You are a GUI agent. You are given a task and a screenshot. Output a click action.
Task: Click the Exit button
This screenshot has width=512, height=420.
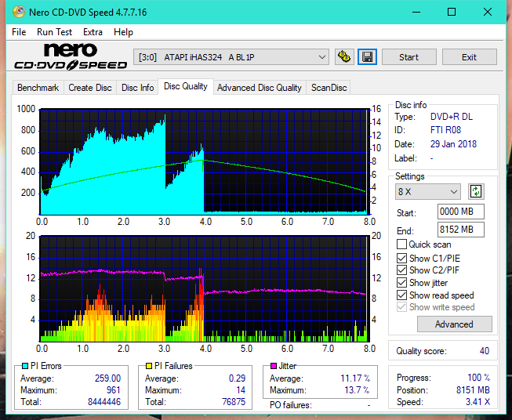pos(469,57)
